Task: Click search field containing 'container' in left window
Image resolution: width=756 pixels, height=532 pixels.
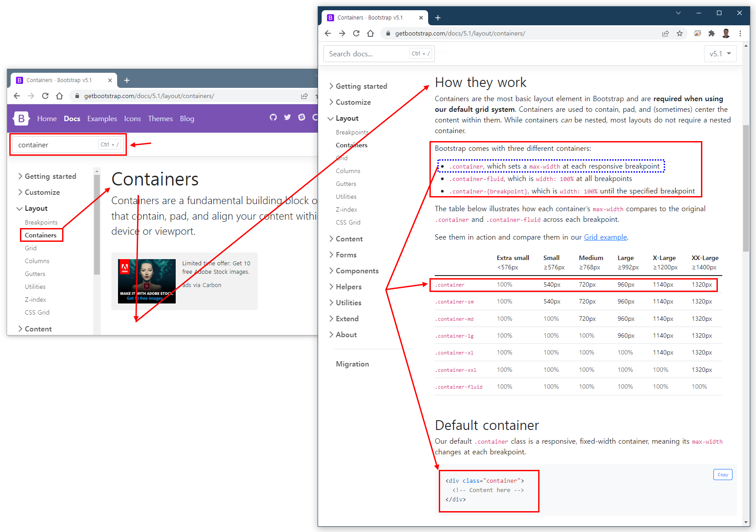Action: [x=68, y=145]
